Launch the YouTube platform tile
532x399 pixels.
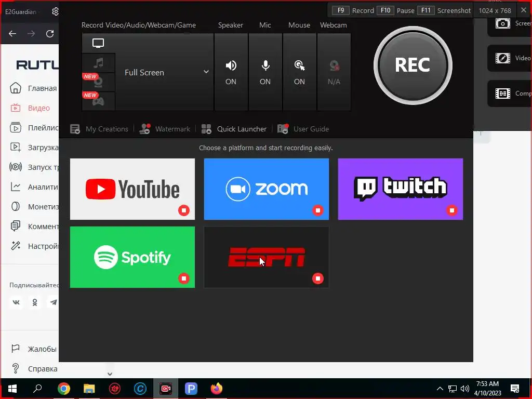pos(132,189)
